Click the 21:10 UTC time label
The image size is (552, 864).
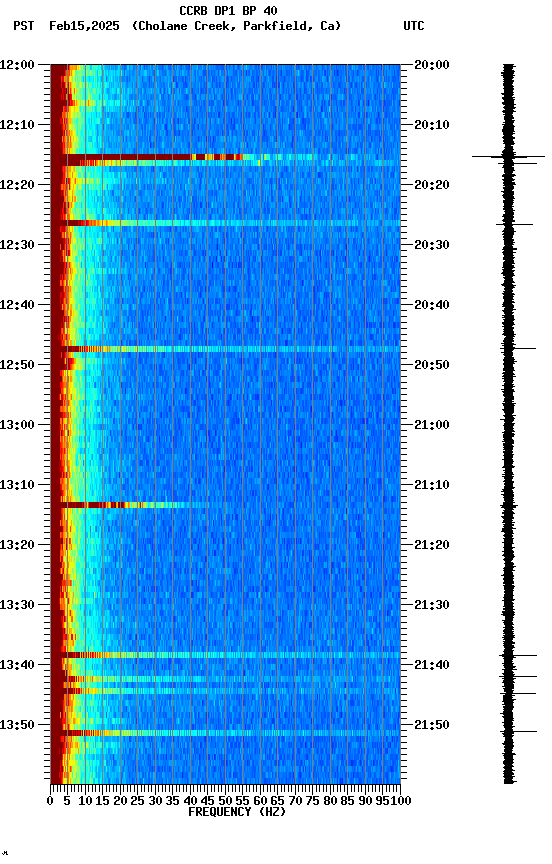432,485
